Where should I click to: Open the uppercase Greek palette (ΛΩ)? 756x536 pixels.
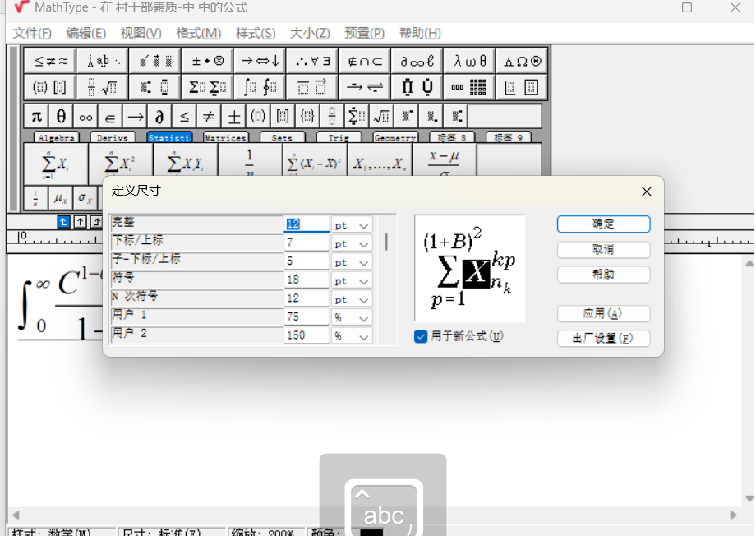[522, 61]
